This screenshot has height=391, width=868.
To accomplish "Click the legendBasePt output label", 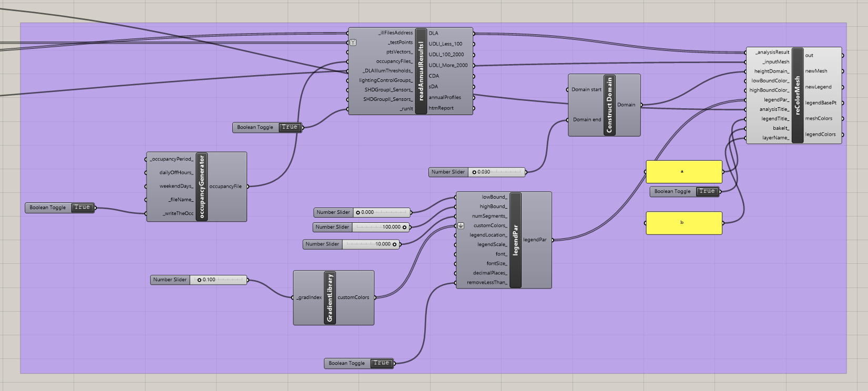I will point(821,102).
